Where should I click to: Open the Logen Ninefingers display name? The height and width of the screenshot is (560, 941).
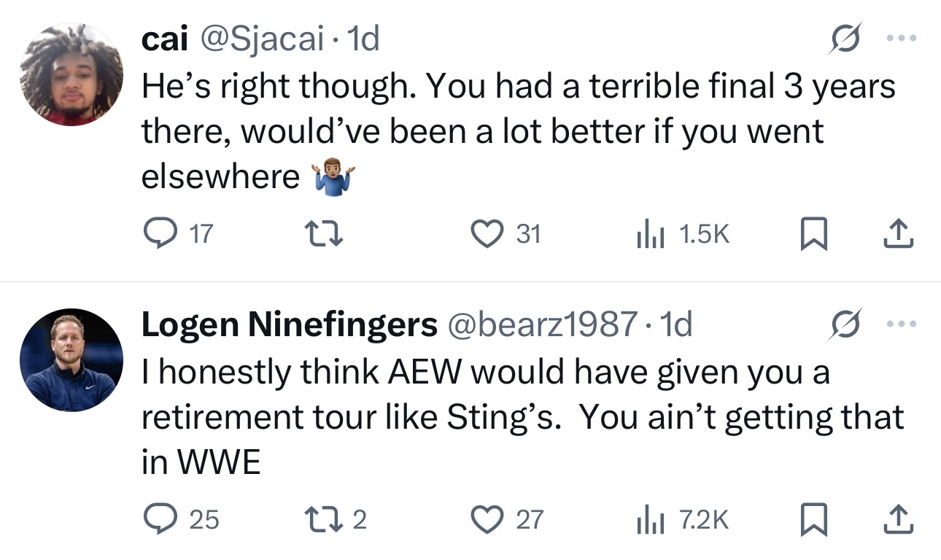tap(289, 324)
